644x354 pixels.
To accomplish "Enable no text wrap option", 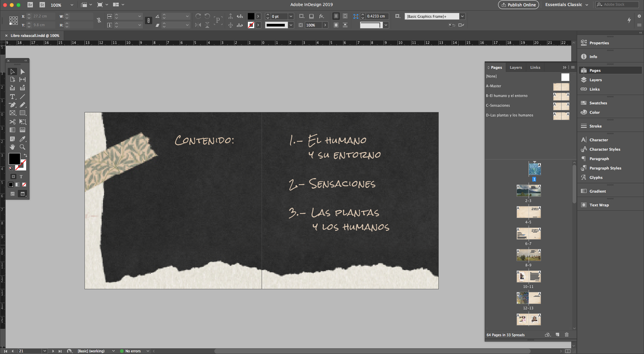I will 336,16.
